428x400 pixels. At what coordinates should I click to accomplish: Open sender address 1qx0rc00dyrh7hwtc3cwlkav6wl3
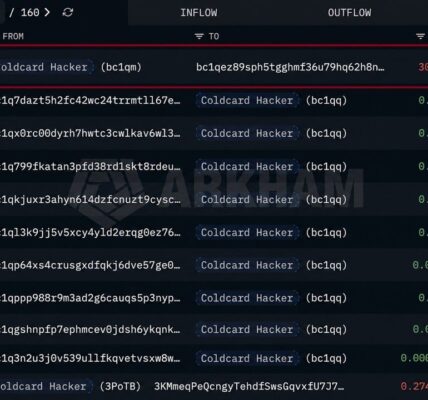tap(90, 133)
